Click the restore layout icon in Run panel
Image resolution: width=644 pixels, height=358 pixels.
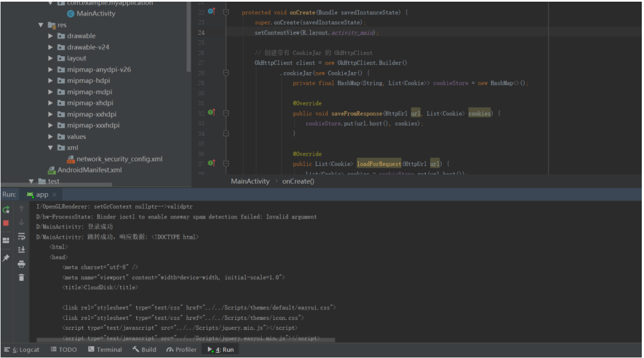pos(6,240)
